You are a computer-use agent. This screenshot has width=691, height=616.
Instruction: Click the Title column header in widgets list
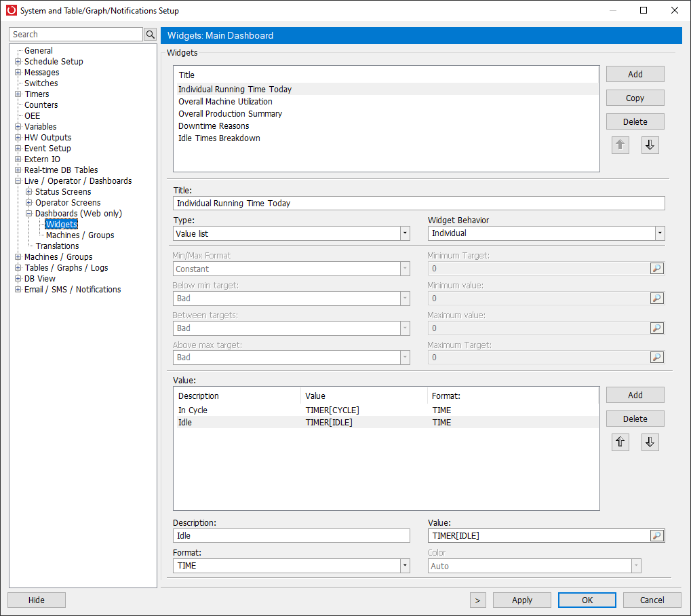(387, 75)
